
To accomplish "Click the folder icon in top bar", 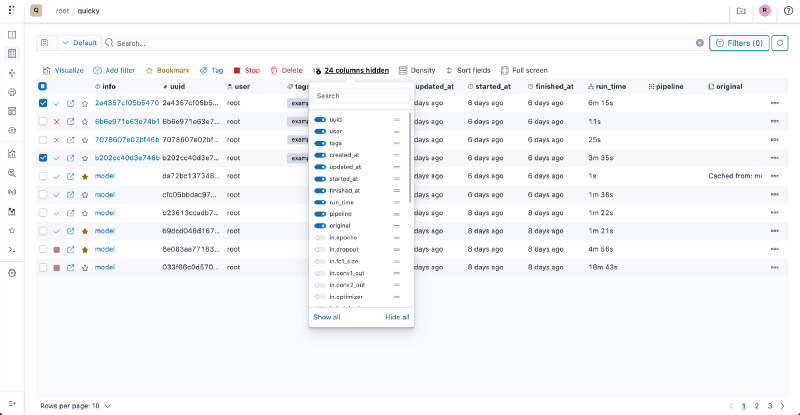I will [741, 11].
